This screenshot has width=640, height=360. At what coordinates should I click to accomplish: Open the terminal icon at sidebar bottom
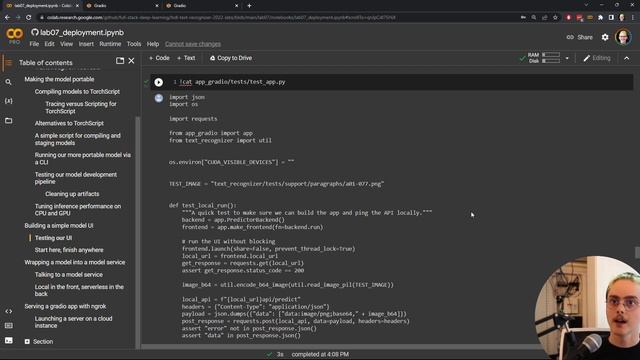click(x=8, y=340)
